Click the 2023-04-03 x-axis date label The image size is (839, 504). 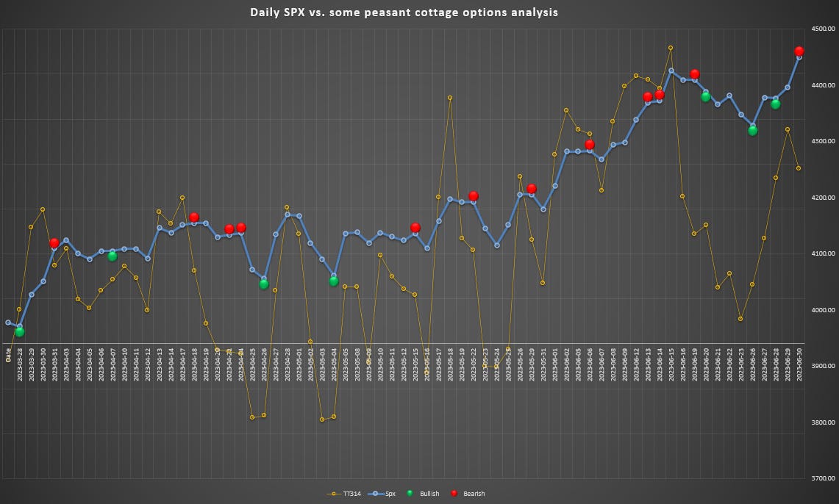tap(66, 364)
